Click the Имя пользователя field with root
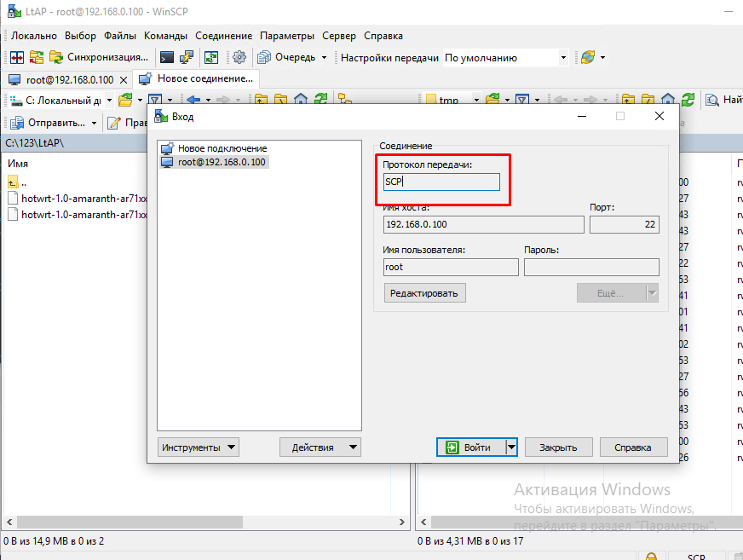 [451, 267]
